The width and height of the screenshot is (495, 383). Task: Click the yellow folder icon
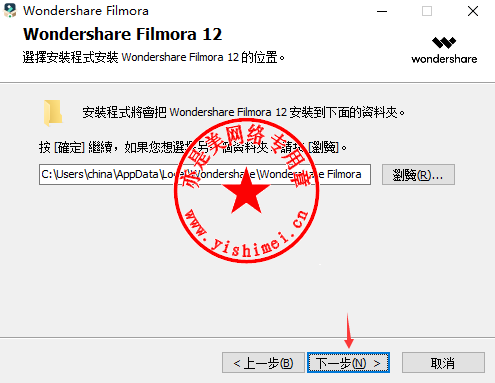[53, 113]
